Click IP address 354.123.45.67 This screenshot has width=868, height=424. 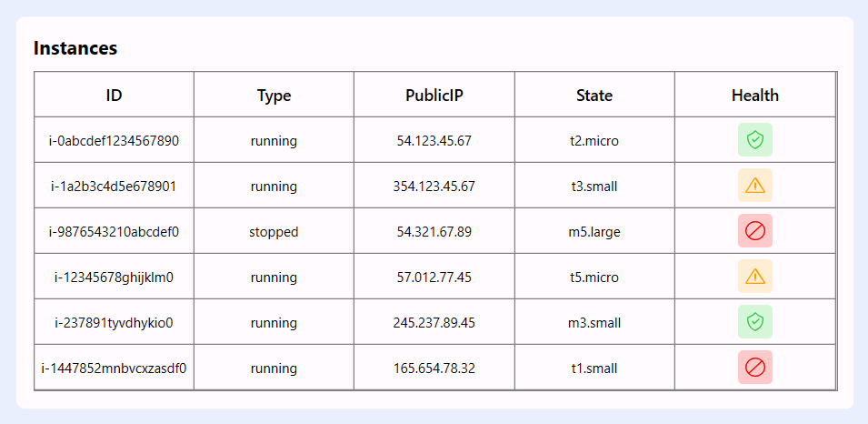(434, 187)
